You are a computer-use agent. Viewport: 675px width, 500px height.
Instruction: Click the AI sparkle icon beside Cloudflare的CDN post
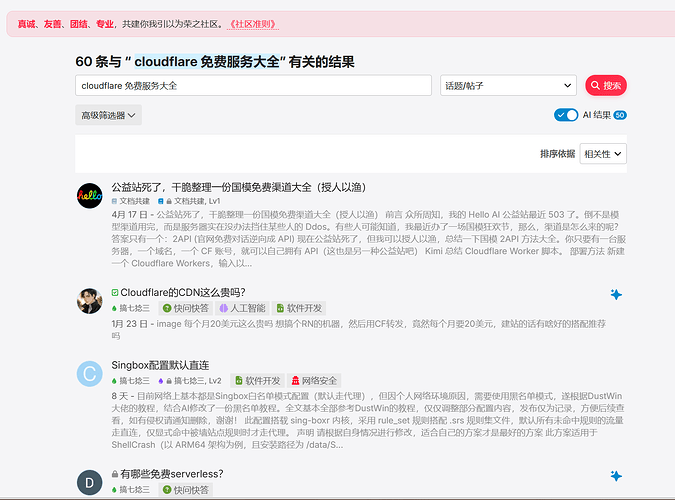point(616,294)
